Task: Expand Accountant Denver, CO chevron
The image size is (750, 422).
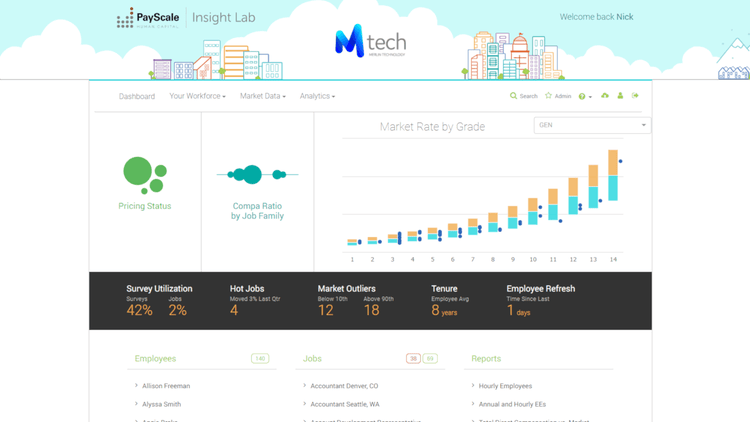Action: (x=305, y=385)
